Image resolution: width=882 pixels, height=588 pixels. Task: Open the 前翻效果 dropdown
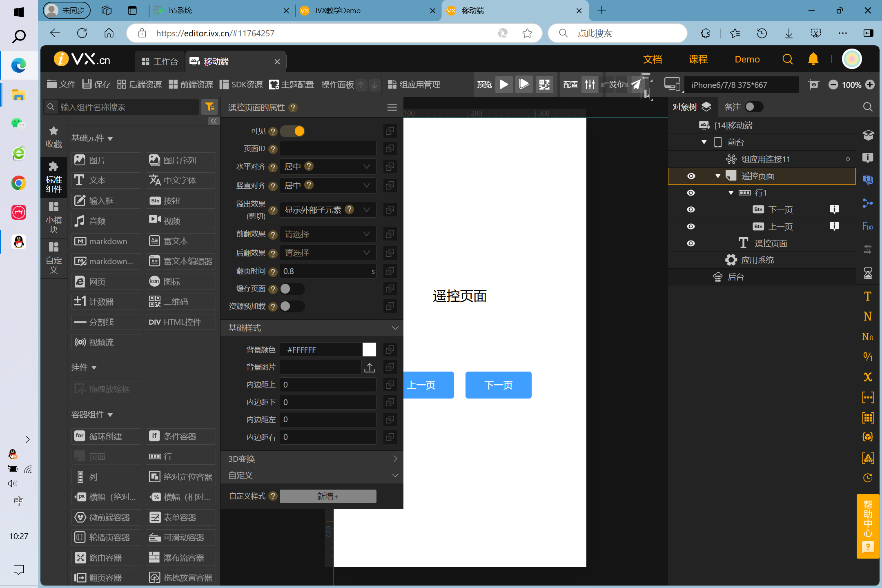click(328, 234)
